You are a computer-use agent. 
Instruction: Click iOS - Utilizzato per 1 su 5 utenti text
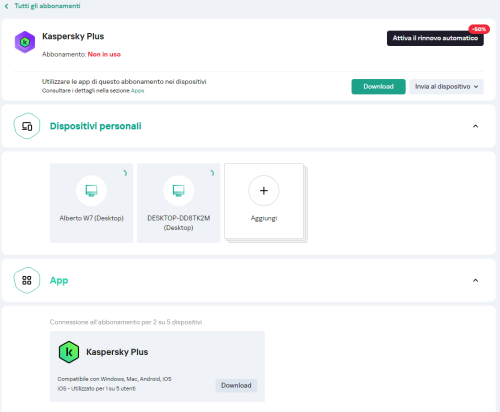point(96,389)
